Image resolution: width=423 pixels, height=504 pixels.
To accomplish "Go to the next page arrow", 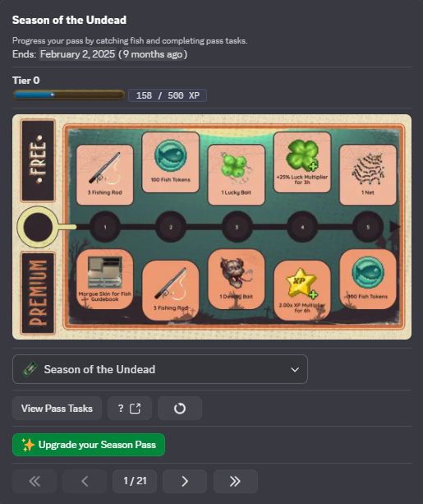I will [x=185, y=481].
